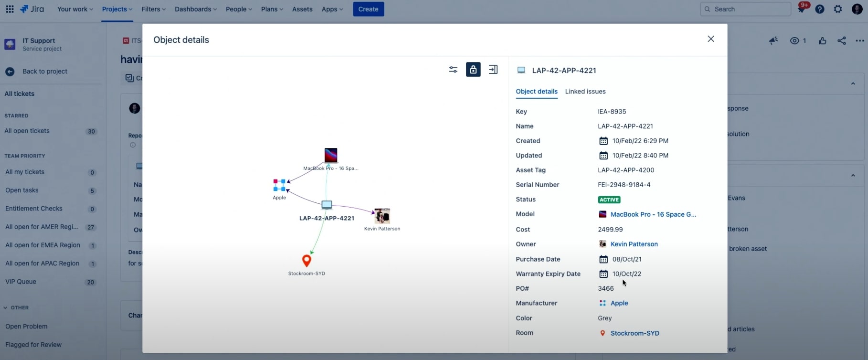Click the ACTIVE status badge

609,200
